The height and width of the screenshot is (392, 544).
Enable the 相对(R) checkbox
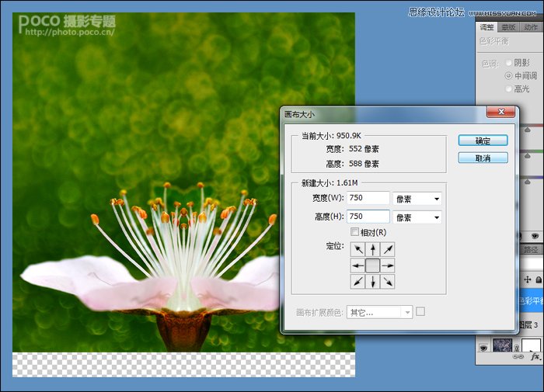point(354,232)
